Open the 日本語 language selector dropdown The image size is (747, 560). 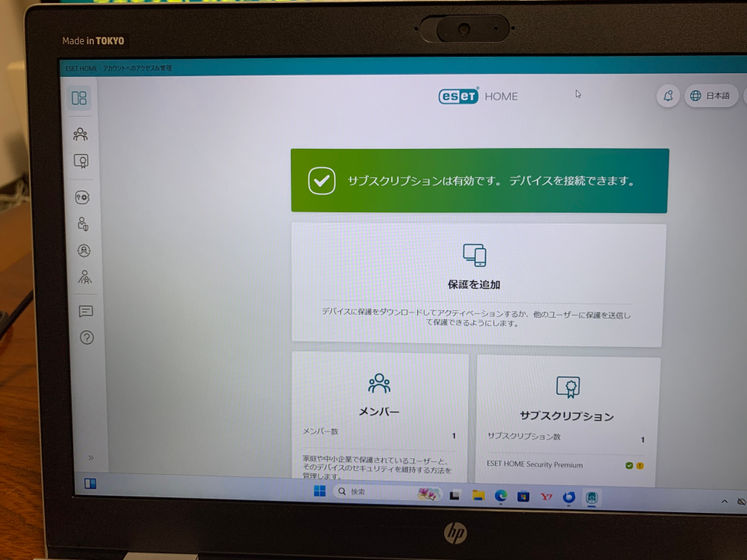[711, 96]
